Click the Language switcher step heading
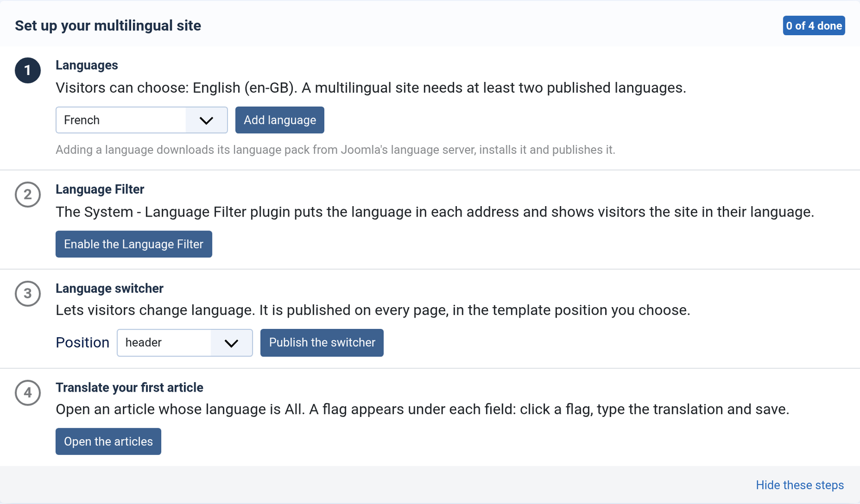 coord(109,289)
